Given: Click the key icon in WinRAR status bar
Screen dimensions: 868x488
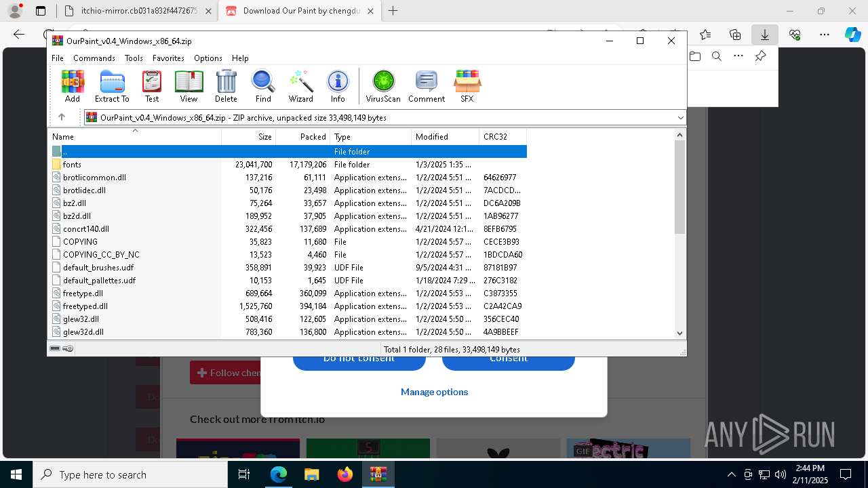Looking at the screenshot, I should pyautogui.click(x=68, y=348).
